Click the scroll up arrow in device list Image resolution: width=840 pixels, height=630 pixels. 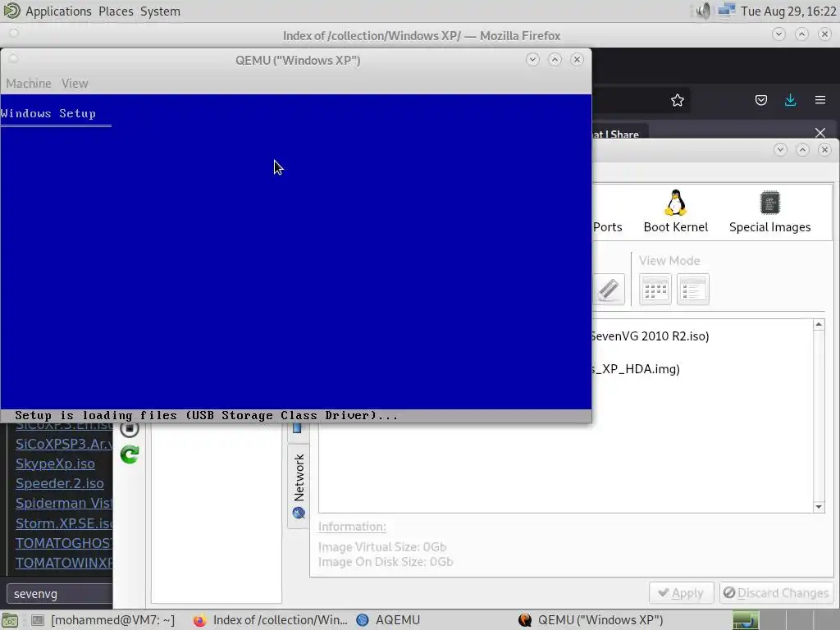pyautogui.click(x=818, y=325)
